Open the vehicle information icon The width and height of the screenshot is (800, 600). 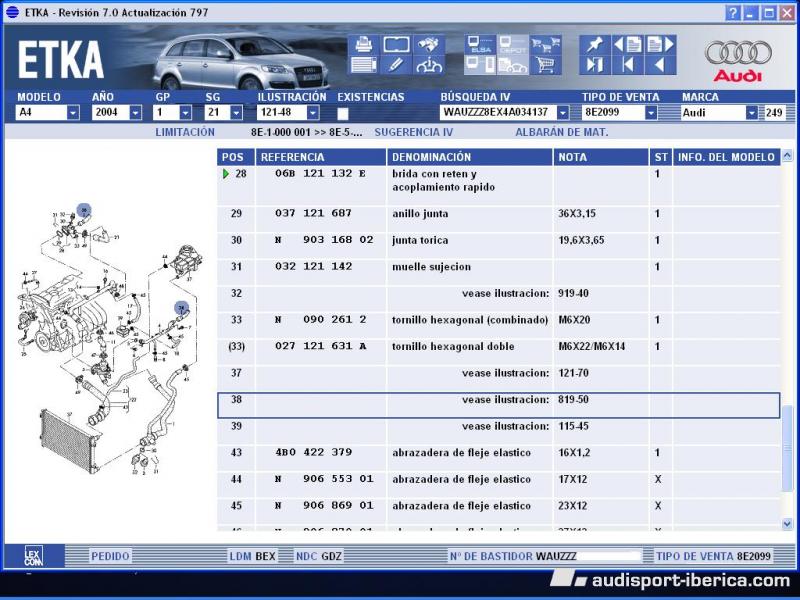tap(429, 65)
